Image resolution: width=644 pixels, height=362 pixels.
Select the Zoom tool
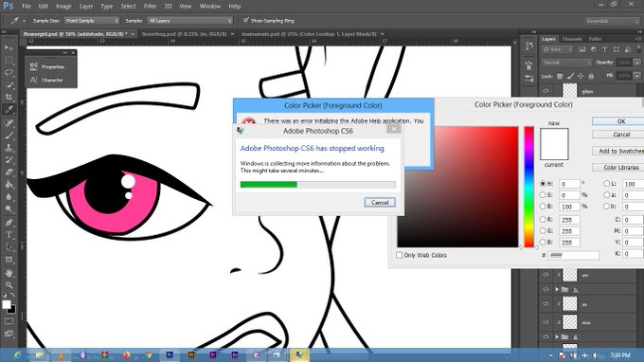pos(9,285)
